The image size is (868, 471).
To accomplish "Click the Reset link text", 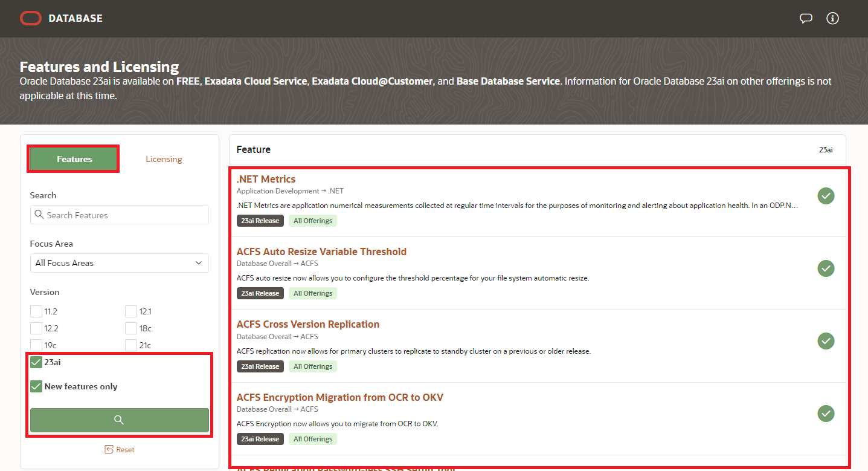I will 125,450.
